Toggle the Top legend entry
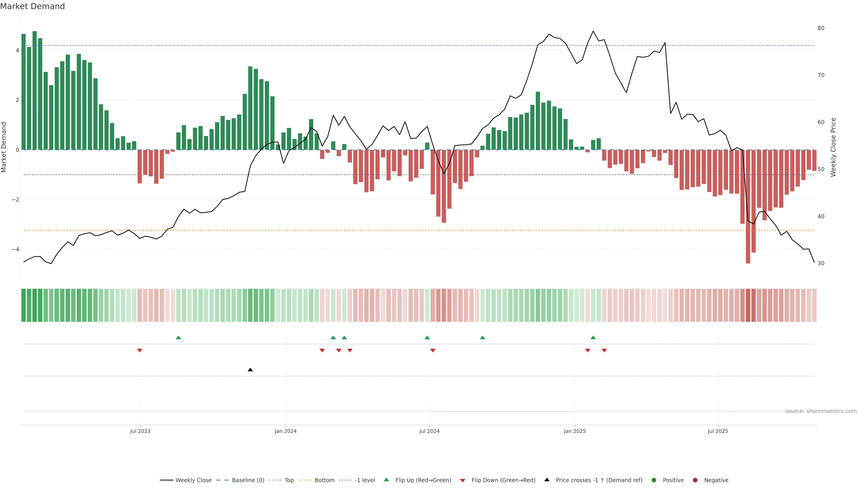The image size is (868, 488). point(289,480)
